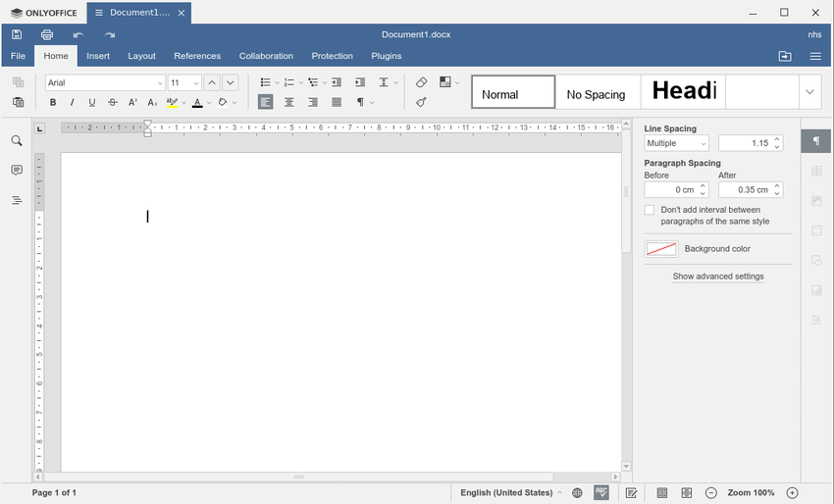
Task: Click the Background color swatch
Action: [x=661, y=249]
